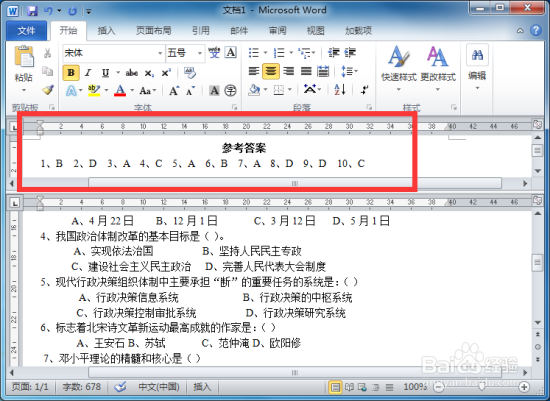Screen dimensions: 550x401
Task: Expand the multilevel list dropdown
Action: [x=313, y=53]
